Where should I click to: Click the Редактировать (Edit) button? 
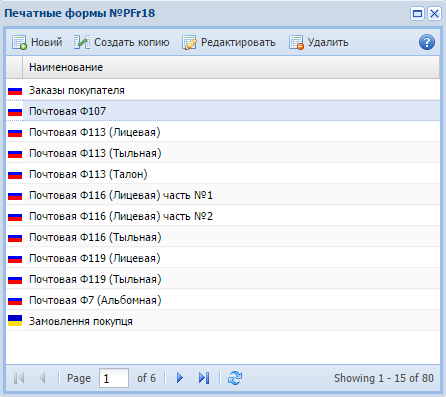click(x=229, y=42)
